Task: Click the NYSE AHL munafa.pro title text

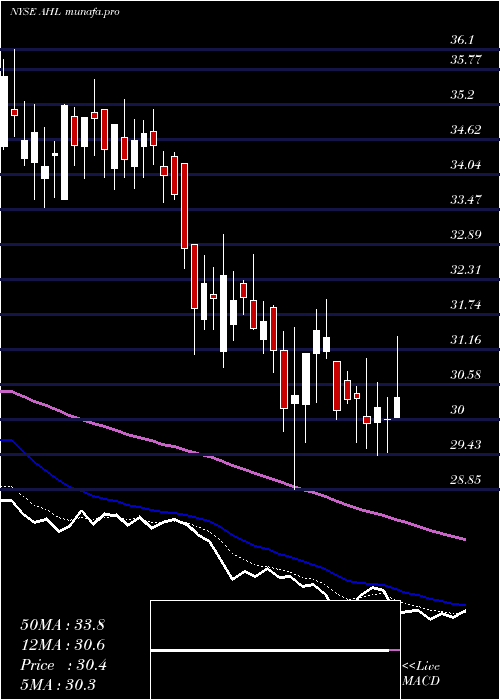Action: (x=65, y=12)
